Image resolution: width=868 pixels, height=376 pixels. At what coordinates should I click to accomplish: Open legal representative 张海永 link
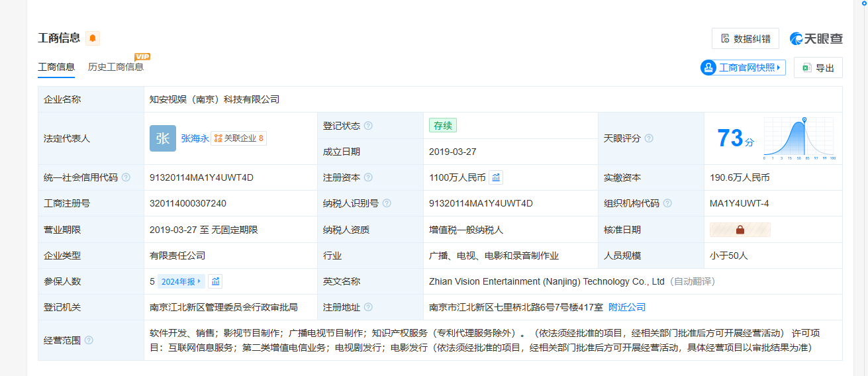pyautogui.click(x=195, y=138)
